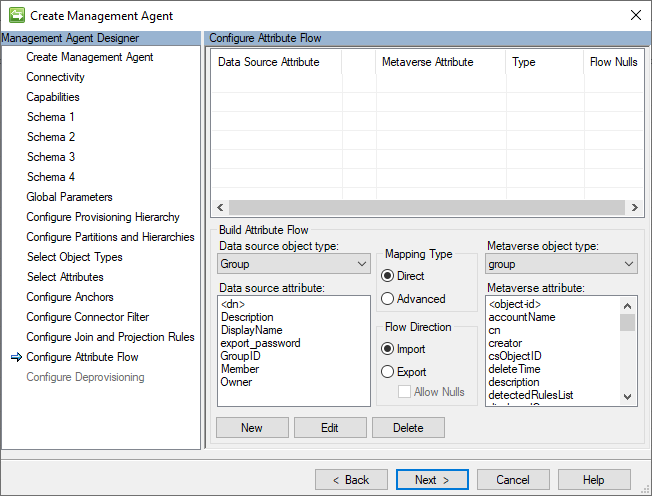Click the Type column header

[x=545, y=62]
